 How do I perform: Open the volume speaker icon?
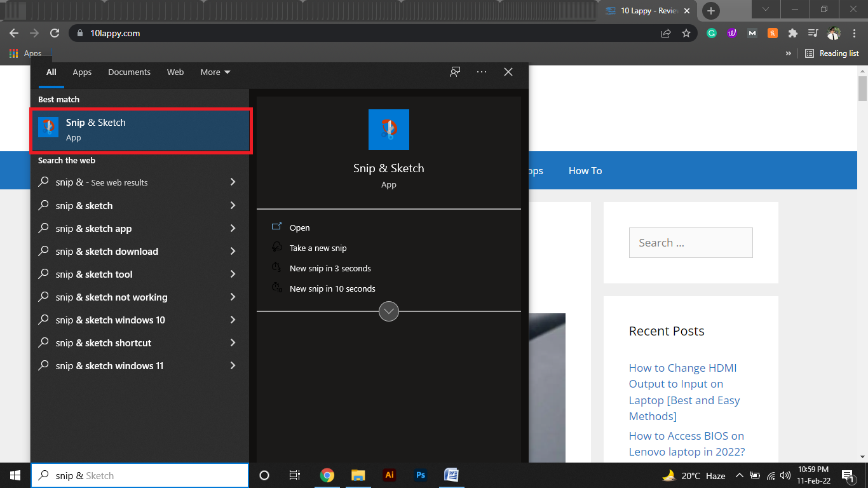click(x=785, y=475)
